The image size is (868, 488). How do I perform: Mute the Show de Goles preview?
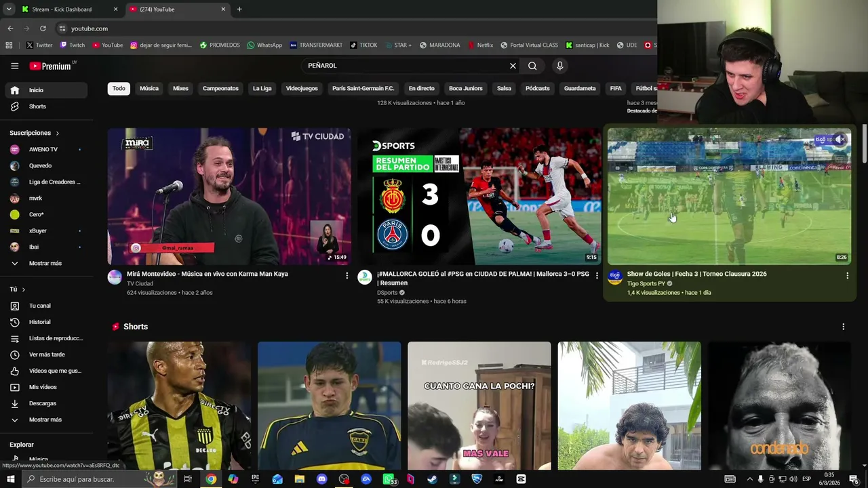coord(840,140)
